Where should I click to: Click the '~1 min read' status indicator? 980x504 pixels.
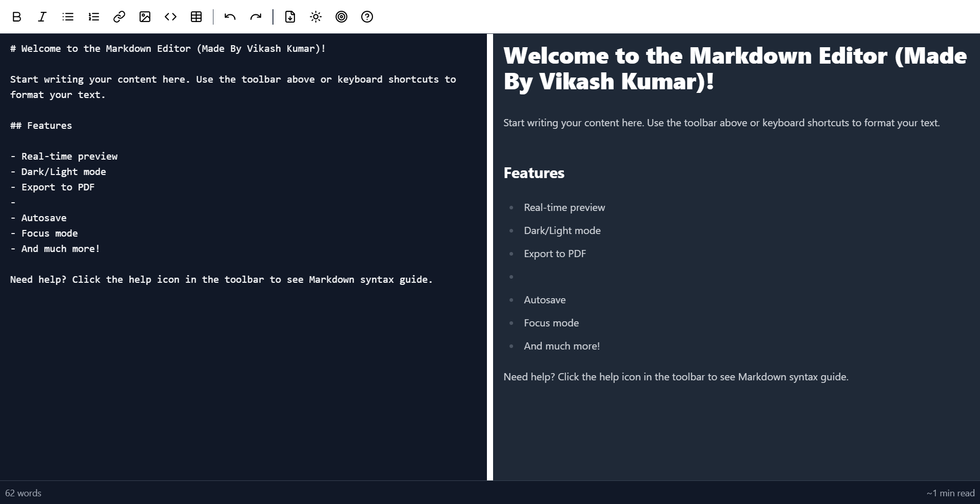950,493
